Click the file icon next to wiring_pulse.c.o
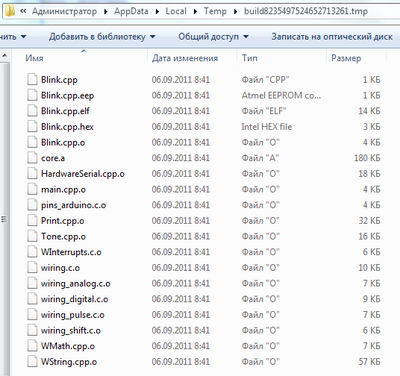This screenshot has height=376, width=400. [x=32, y=315]
